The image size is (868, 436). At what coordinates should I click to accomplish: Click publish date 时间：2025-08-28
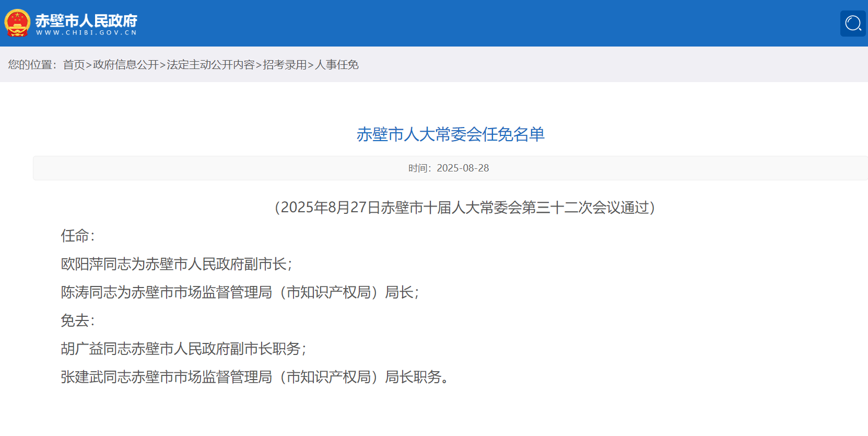click(449, 168)
